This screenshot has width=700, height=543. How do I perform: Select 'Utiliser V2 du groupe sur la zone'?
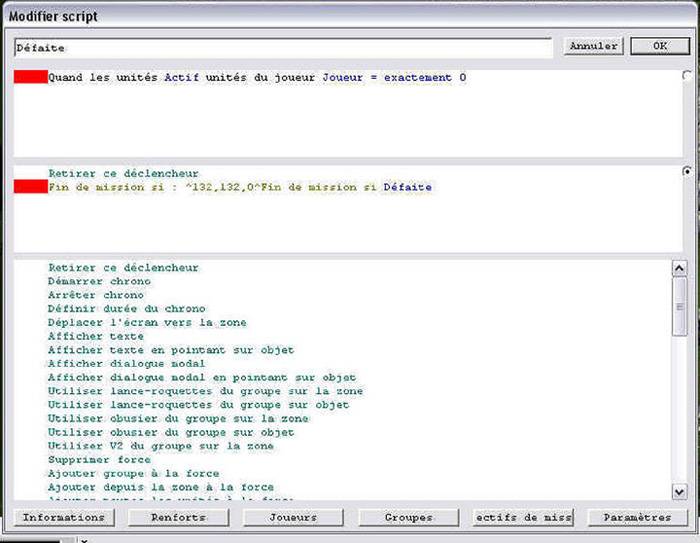coord(160,446)
